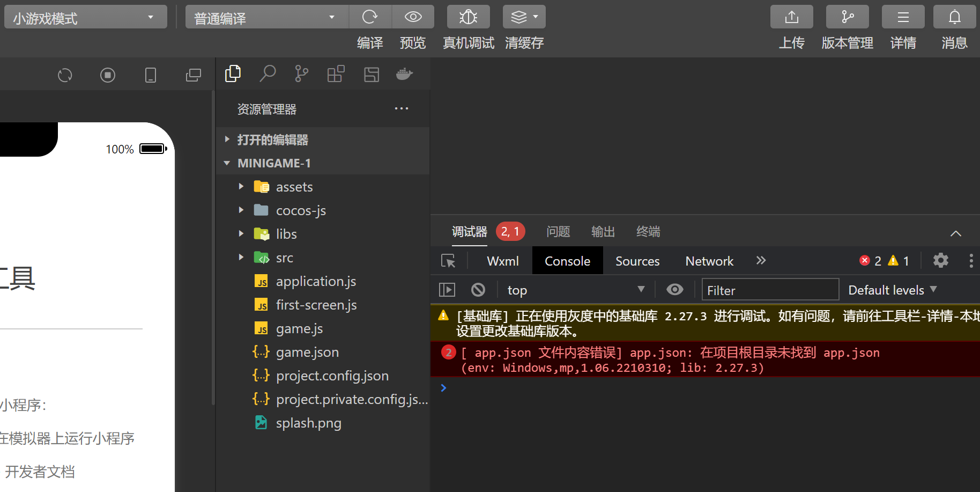Click the clear console icon
Viewport: 980px width, 492px height.
click(478, 290)
